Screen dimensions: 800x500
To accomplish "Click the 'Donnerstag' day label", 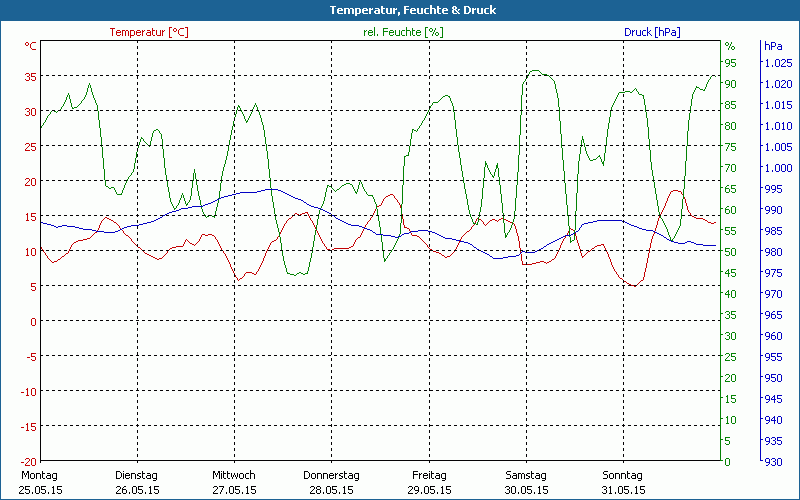I will pos(331,475).
